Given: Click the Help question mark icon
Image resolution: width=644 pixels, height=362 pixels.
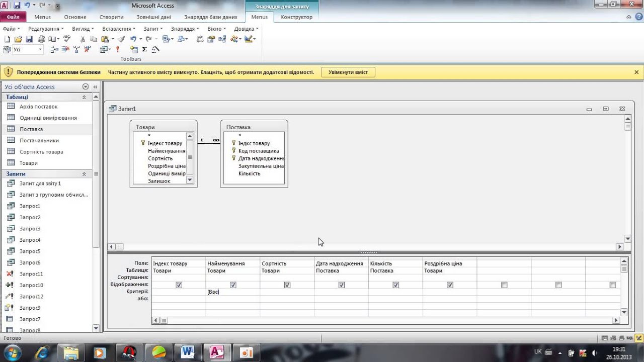Looking at the screenshot, I should [638, 17].
